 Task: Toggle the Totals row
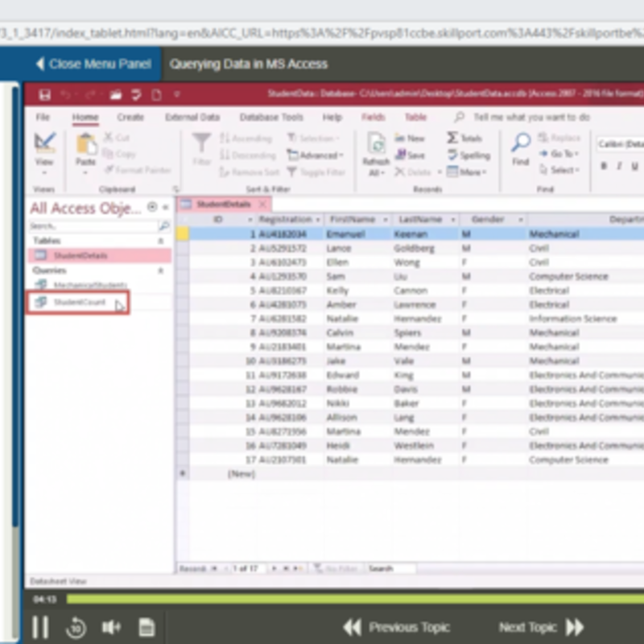(464, 138)
